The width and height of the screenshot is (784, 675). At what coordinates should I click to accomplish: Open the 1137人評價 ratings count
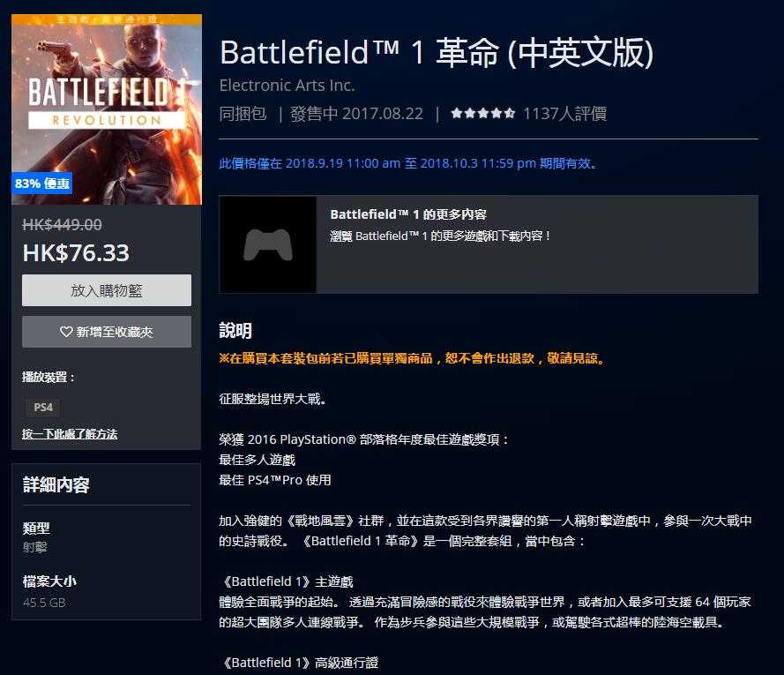coord(564,114)
